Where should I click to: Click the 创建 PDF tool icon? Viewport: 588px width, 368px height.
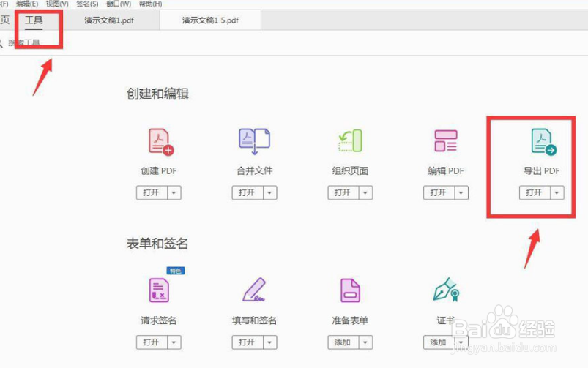(161, 142)
